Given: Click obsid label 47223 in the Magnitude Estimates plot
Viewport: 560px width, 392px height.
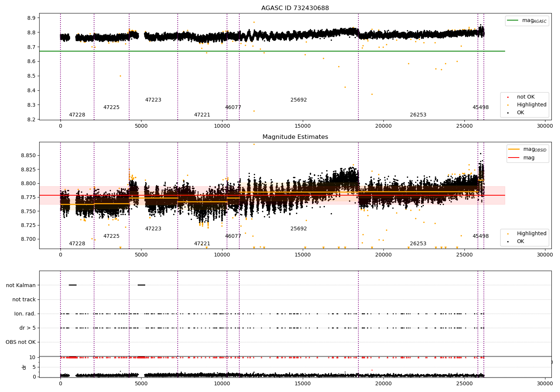Looking at the screenshot, I should (153, 229).
